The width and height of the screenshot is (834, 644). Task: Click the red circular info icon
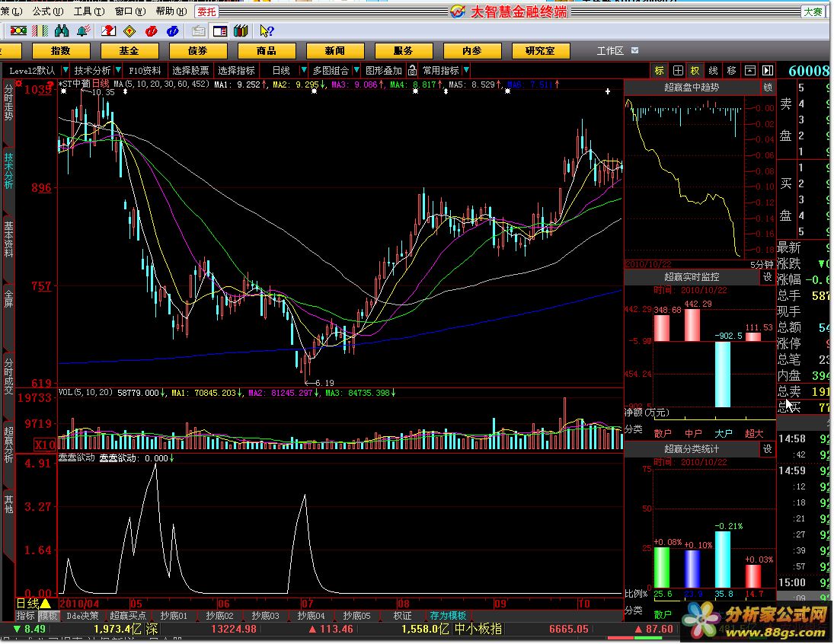click(151, 31)
